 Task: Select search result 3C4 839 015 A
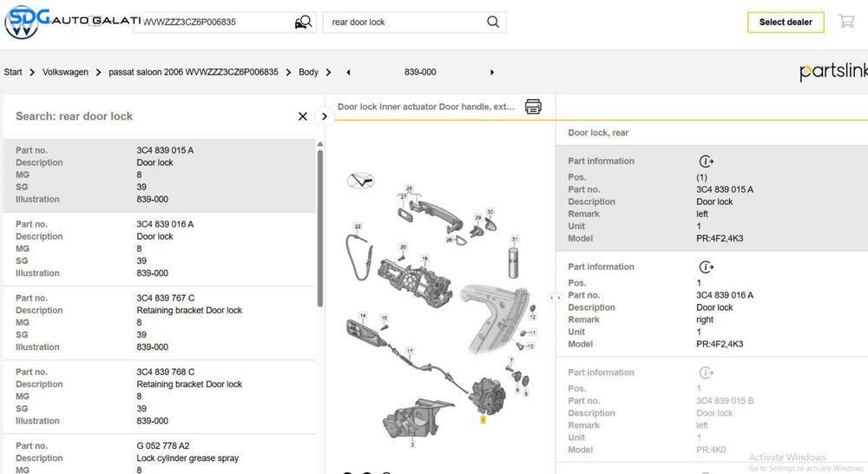point(160,175)
